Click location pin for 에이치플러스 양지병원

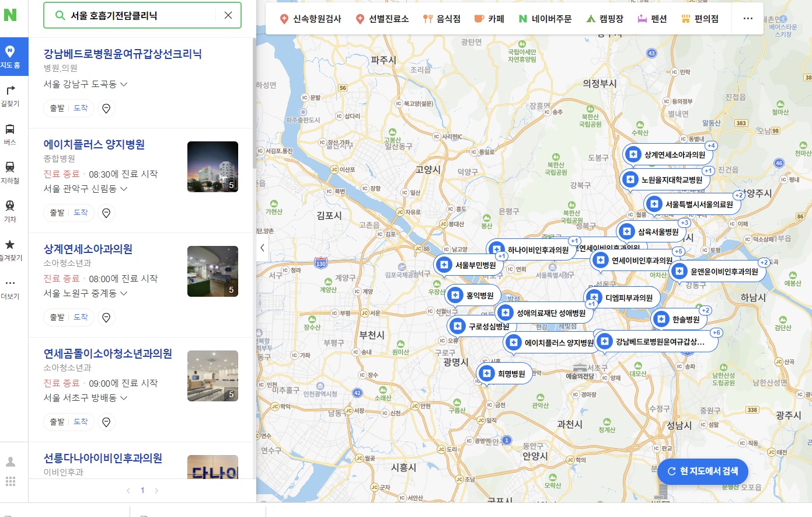pyautogui.click(x=106, y=213)
